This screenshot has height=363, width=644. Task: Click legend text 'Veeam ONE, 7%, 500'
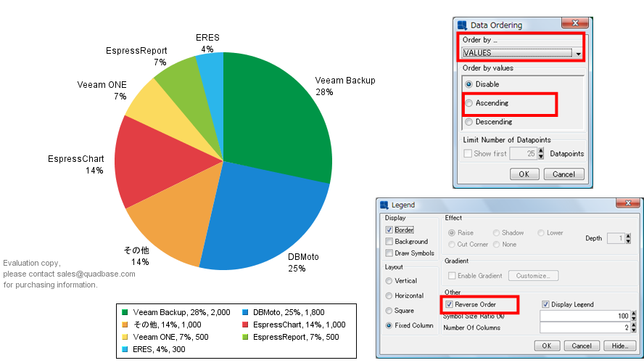pos(170,337)
